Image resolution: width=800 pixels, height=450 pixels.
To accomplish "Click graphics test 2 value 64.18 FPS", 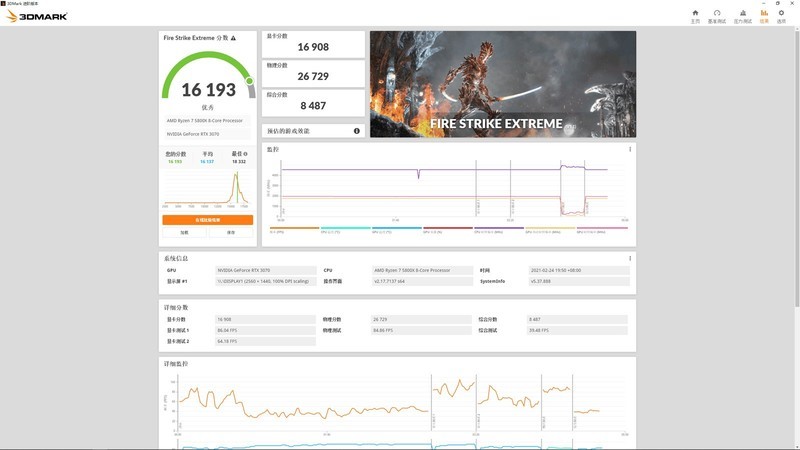I will 265,341.
